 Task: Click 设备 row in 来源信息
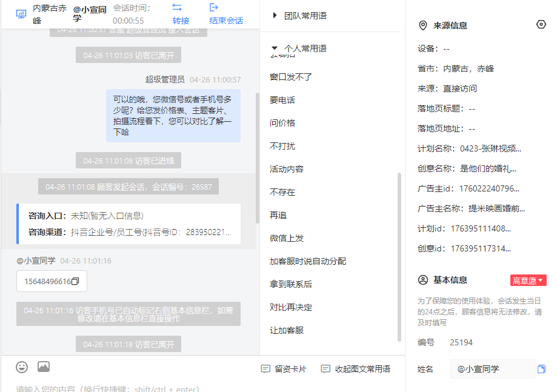[434, 49]
